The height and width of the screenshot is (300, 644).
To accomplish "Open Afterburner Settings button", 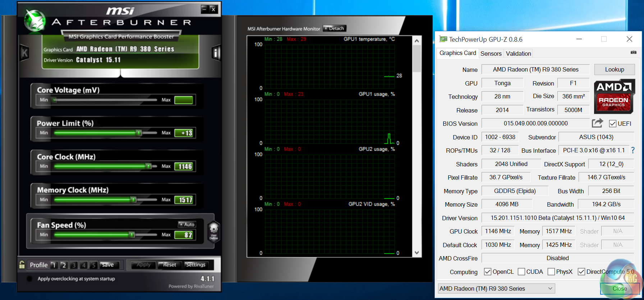I will 195,265.
